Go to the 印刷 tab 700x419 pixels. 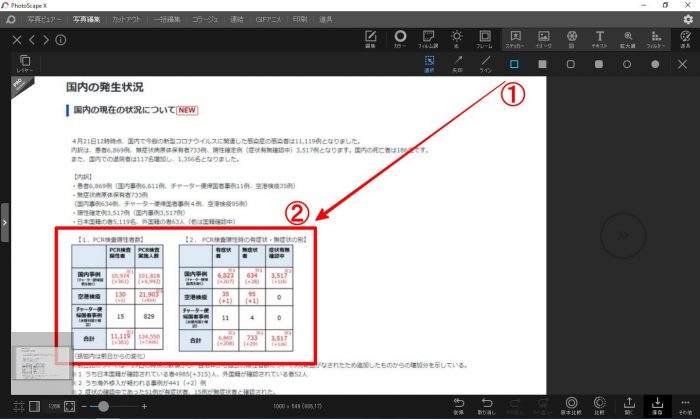(300, 20)
